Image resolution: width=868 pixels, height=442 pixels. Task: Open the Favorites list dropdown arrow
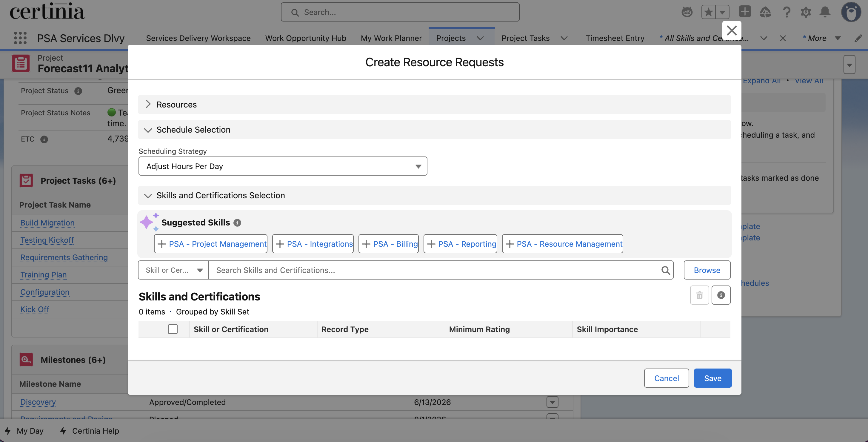coord(722,13)
